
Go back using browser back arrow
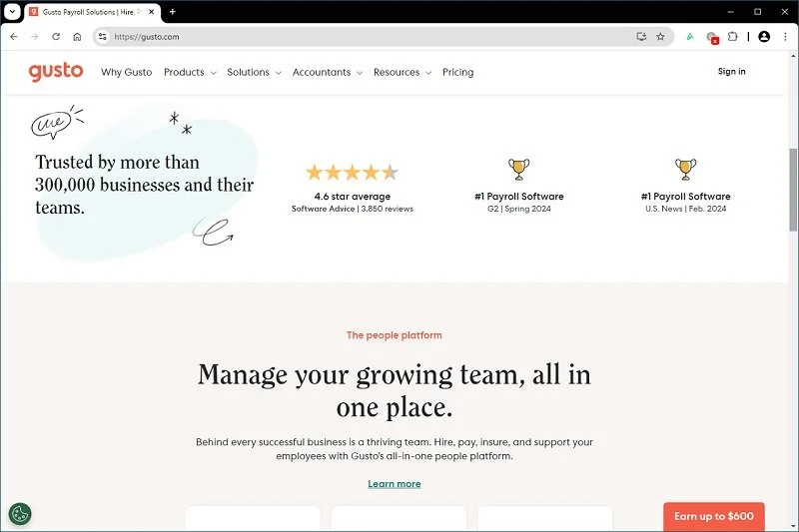point(14,37)
